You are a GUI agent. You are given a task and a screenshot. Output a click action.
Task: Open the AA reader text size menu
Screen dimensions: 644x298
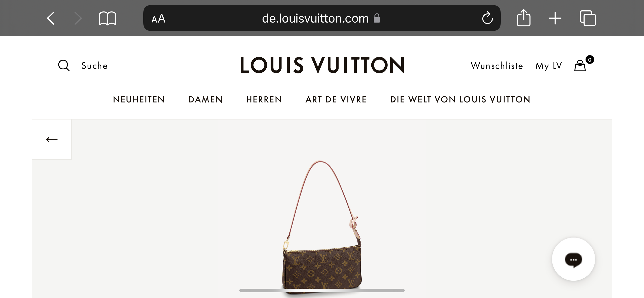click(158, 18)
